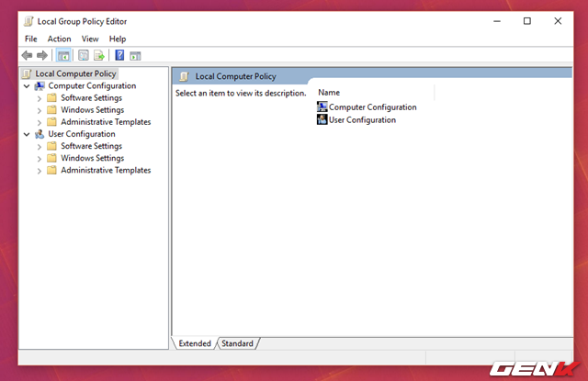Expand Software Settings under Computer Configuration

click(40, 99)
